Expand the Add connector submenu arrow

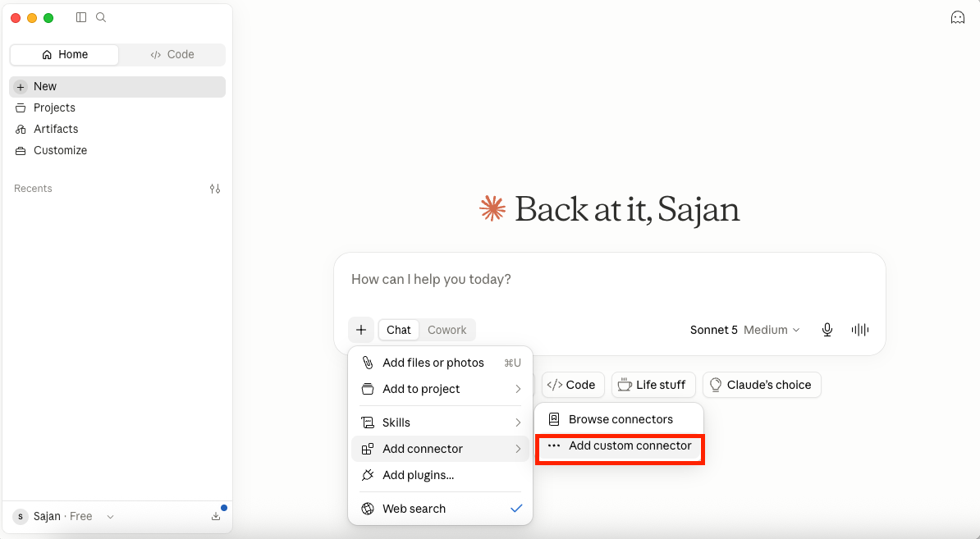pyautogui.click(x=518, y=449)
